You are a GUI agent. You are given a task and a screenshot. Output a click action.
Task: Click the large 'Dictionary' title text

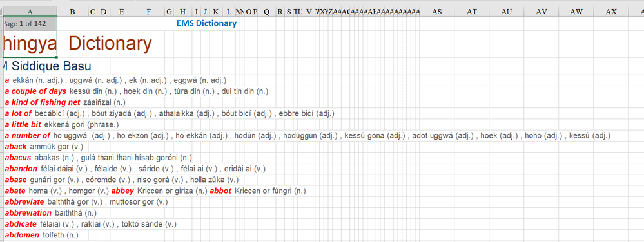pyautogui.click(x=110, y=44)
